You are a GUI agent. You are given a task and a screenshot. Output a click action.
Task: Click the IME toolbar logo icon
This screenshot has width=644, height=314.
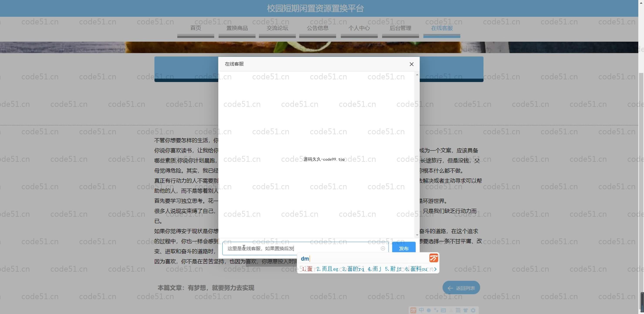tap(413, 310)
